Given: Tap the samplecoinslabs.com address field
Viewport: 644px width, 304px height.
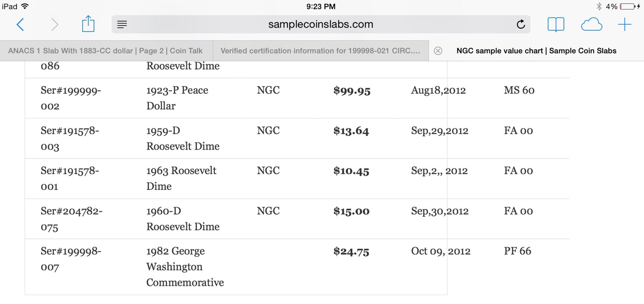Looking at the screenshot, I should [x=321, y=24].
